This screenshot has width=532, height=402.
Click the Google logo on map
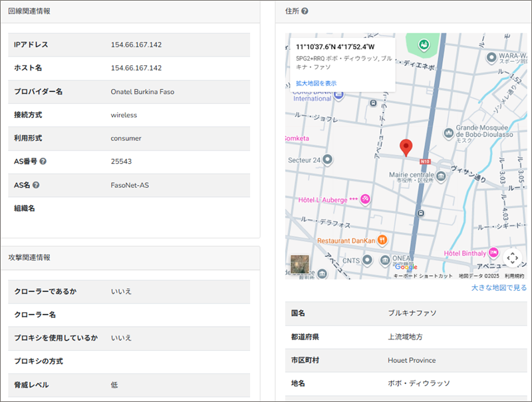(406, 268)
